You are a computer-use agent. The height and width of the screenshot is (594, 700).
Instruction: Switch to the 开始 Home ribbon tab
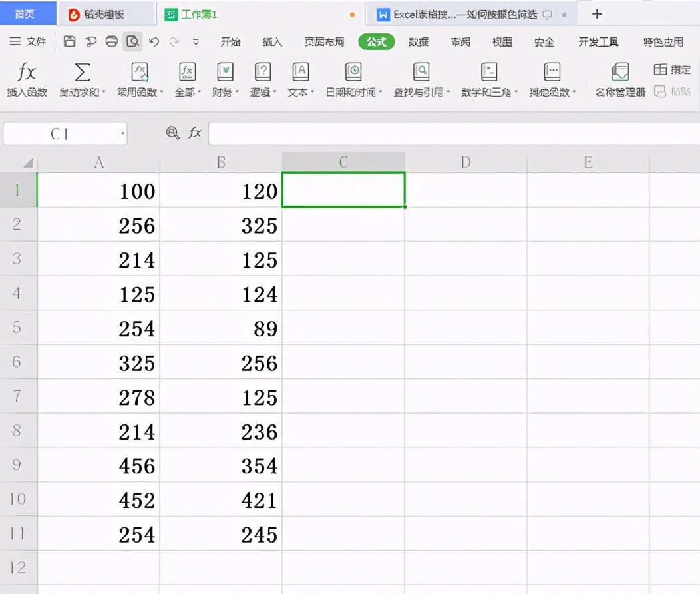pos(230,42)
